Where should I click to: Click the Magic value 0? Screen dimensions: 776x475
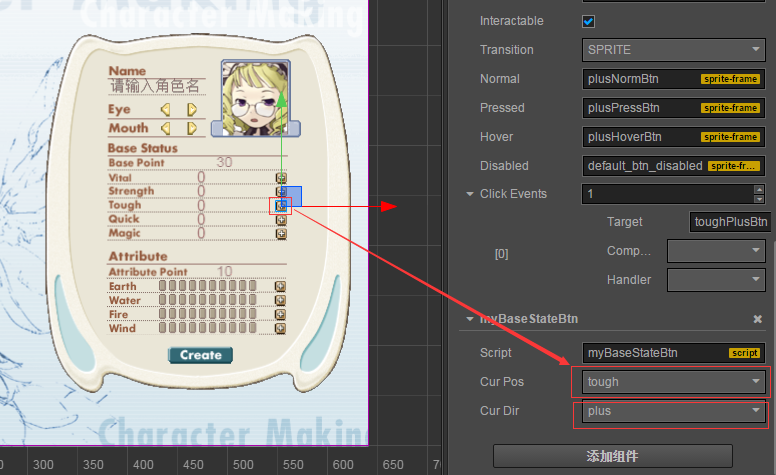click(x=201, y=233)
